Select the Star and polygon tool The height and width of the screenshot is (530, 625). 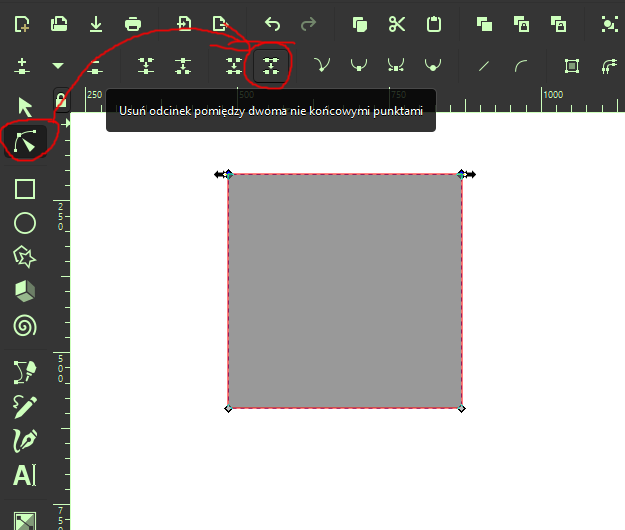pos(25,257)
